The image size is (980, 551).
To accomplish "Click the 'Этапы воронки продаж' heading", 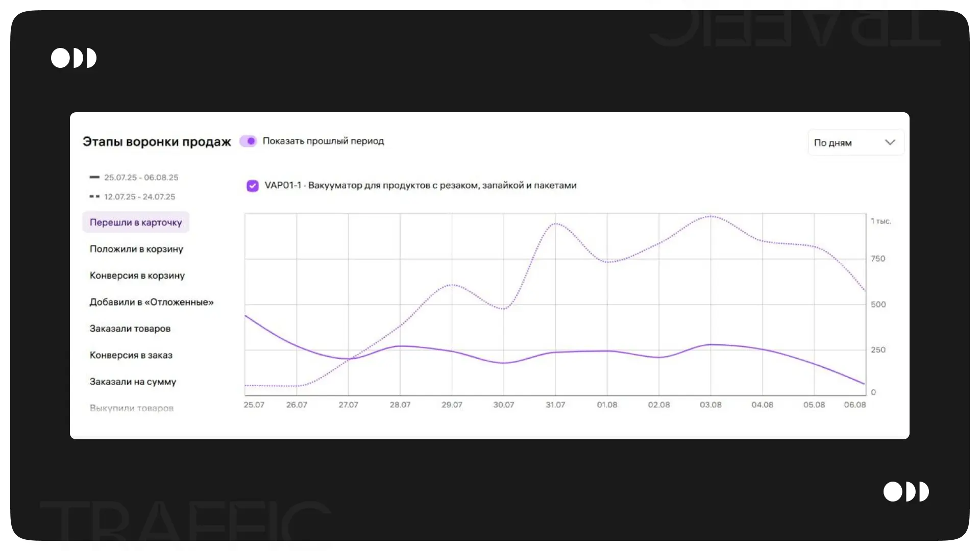I will coord(157,142).
